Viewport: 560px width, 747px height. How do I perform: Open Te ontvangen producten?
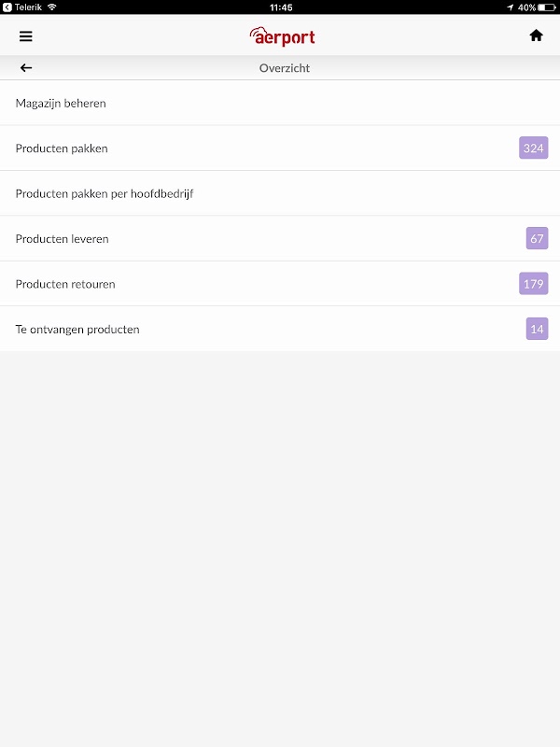coord(280,330)
